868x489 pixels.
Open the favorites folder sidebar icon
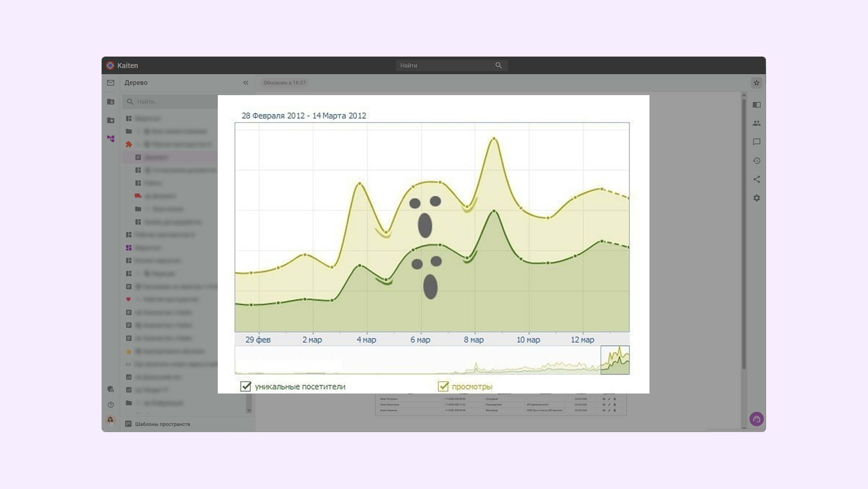pos(111,120)
